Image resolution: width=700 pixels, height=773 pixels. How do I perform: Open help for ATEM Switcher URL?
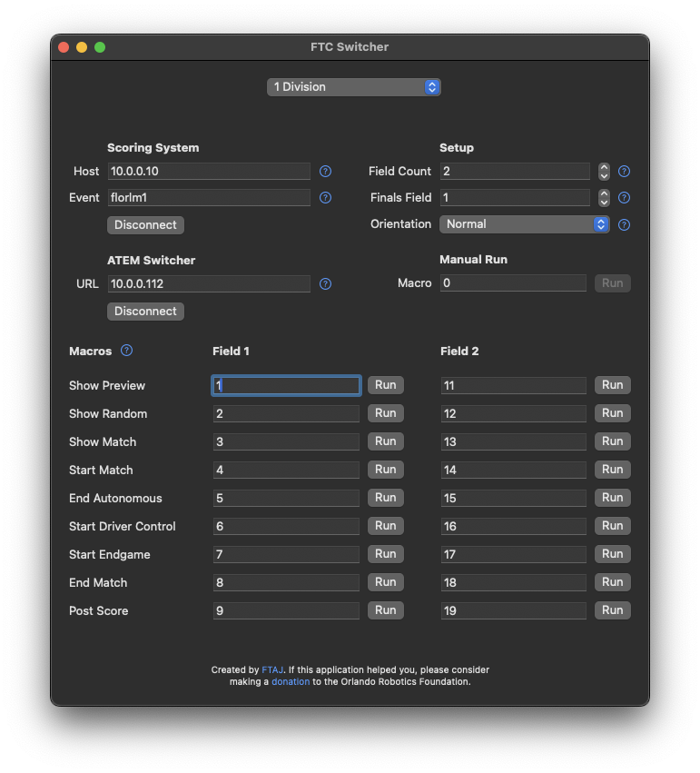[x=325, y=284]
